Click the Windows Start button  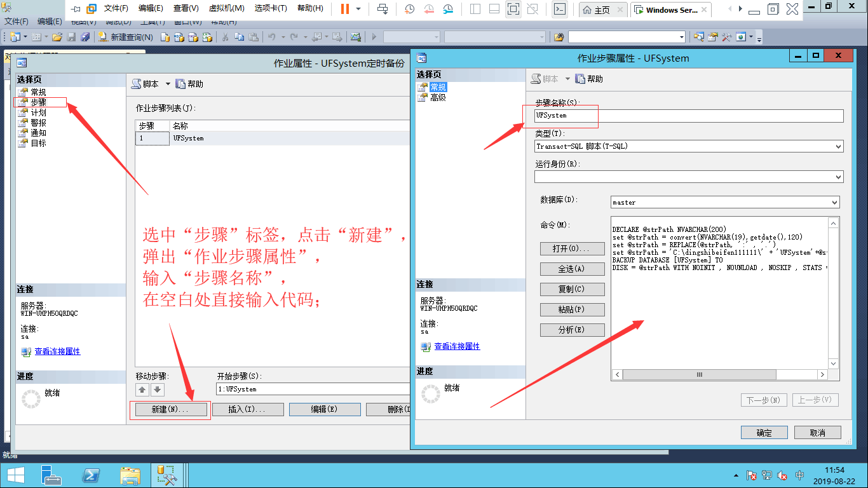[15, 475]
